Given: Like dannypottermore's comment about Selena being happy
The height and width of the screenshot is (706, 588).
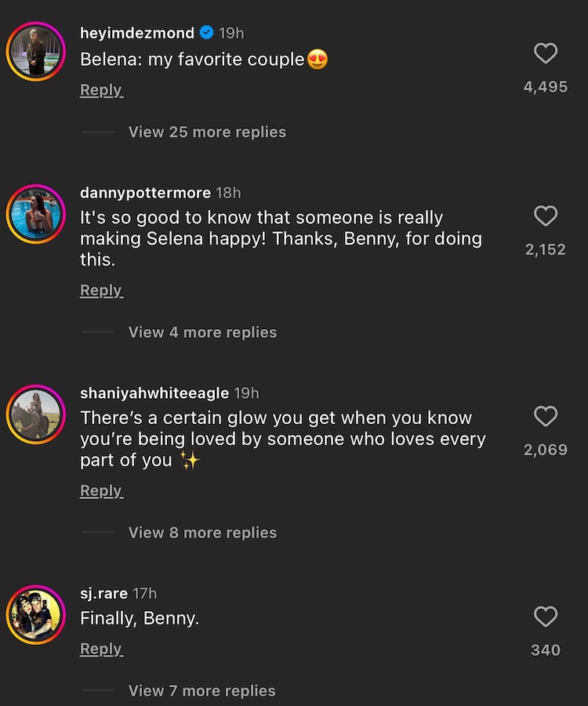Looking at the screenshot, I should pyautogui.click(x=546, y=216).
